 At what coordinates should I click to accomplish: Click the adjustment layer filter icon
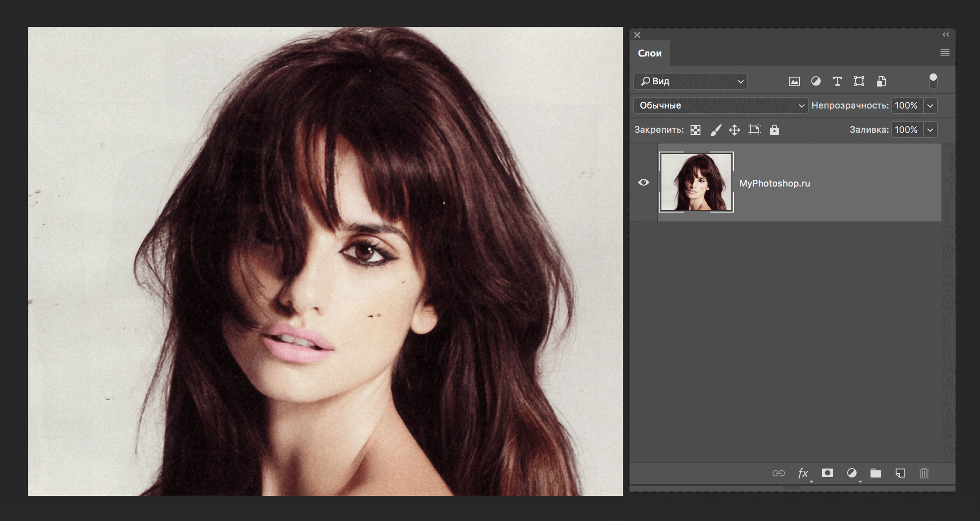click(816, 81)
